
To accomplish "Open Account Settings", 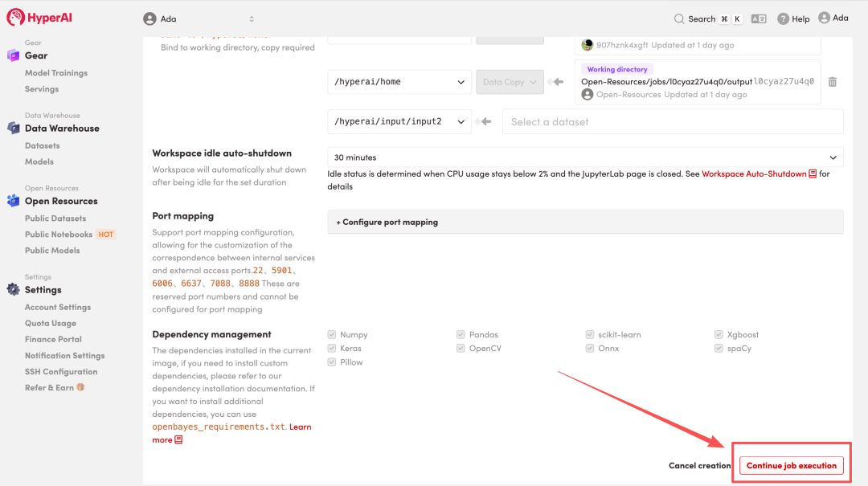I will point(58,307).
